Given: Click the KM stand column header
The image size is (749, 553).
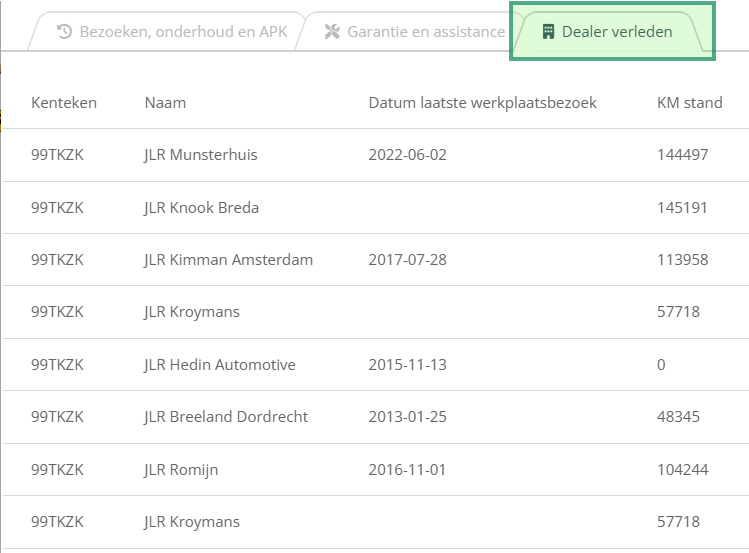Looking at the screenshot, I should tap(690, 103).
